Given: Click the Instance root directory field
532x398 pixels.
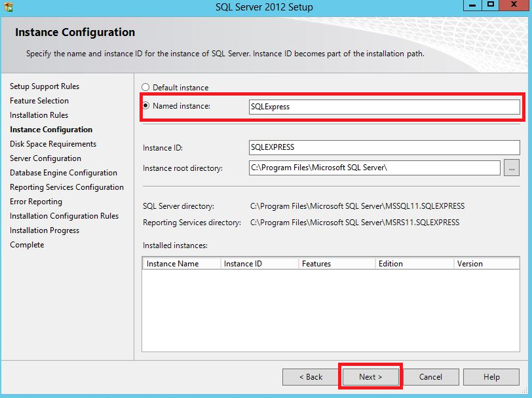Looking at the screenshot, I should [x=375, y=168].
